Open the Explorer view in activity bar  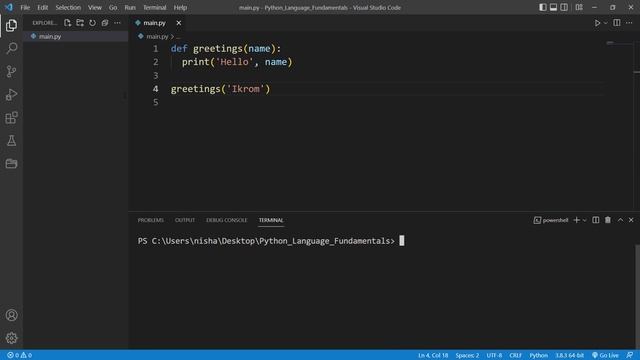11,26
